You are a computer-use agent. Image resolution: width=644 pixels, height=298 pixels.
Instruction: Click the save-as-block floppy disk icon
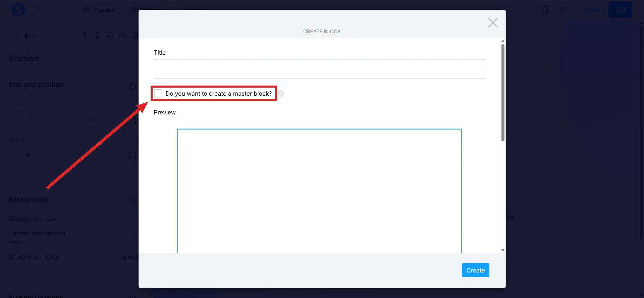coord(123,36)
